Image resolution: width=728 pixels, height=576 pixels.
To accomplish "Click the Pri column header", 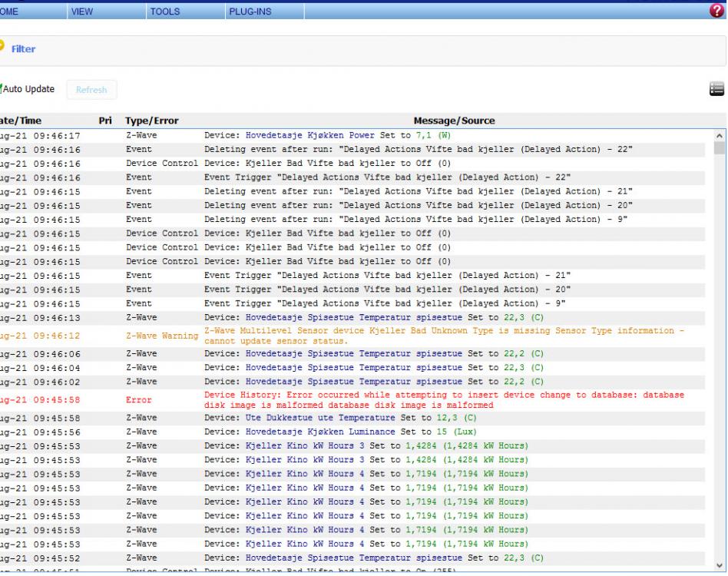I will (x=106, y=121).
